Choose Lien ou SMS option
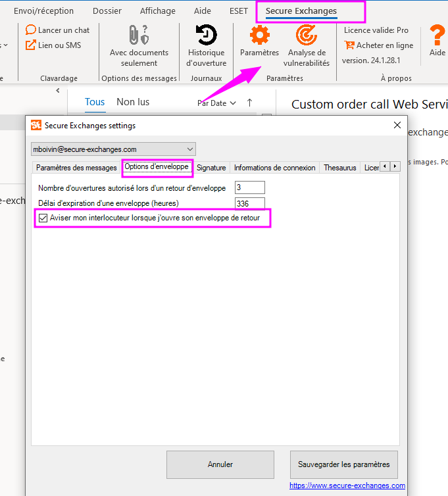The image size is (448, 496). coord(53,45)
